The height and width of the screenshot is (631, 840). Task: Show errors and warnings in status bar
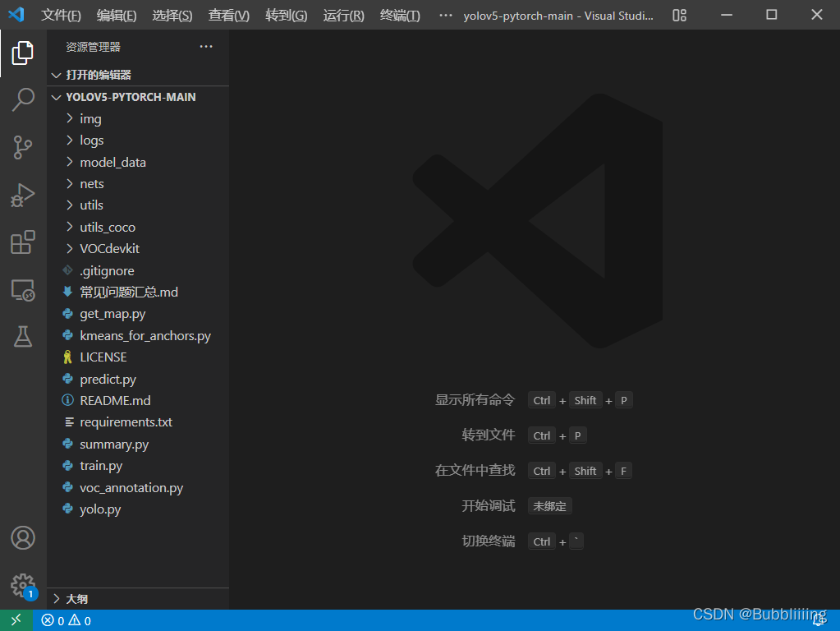[x=67, y=620]
